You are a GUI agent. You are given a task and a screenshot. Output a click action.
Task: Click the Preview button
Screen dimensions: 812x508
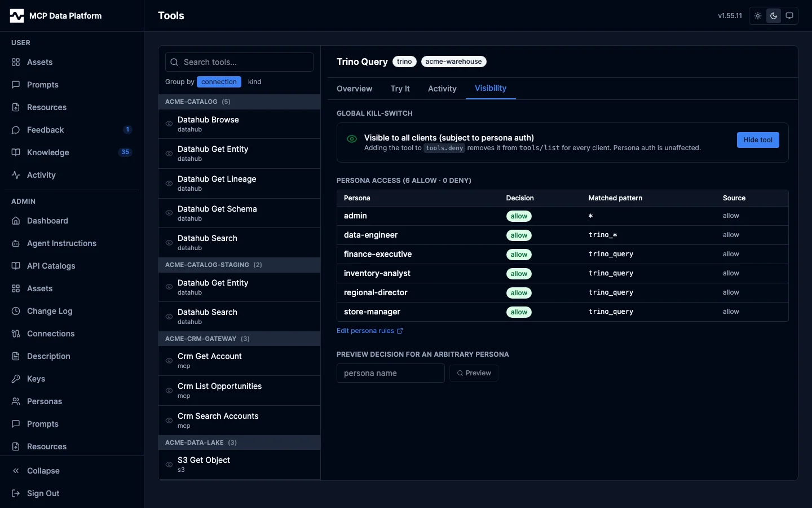(474, 373)
